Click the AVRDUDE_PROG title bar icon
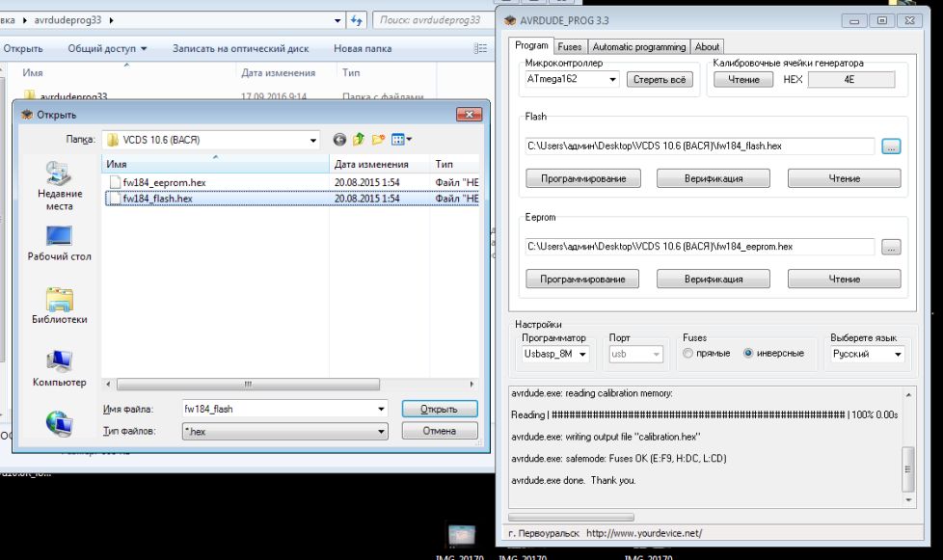 [510, 20]
